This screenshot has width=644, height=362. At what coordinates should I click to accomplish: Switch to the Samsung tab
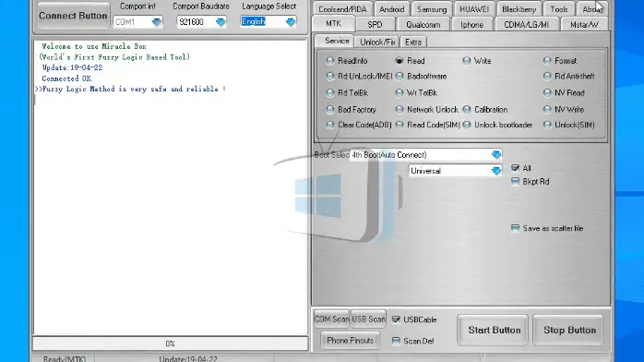[x=432, y=9]
